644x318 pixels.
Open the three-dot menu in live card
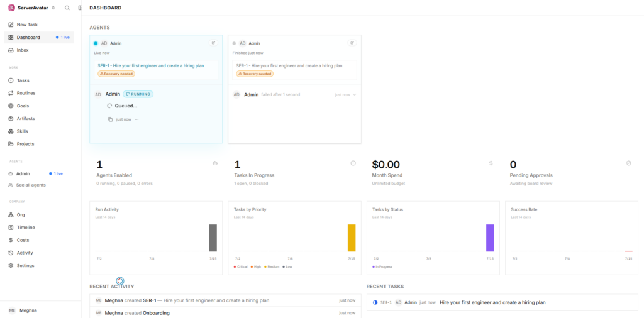[x=136, y=119]
